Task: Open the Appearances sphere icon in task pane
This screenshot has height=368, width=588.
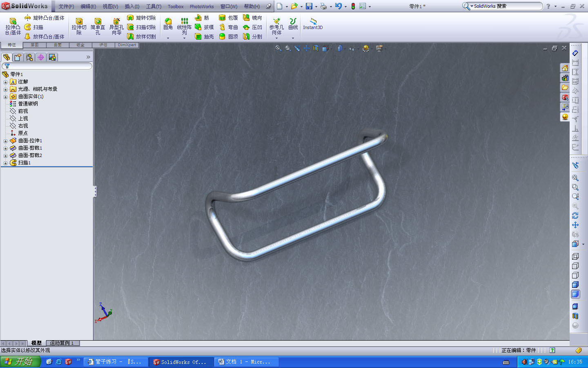Action: (565, 117)
